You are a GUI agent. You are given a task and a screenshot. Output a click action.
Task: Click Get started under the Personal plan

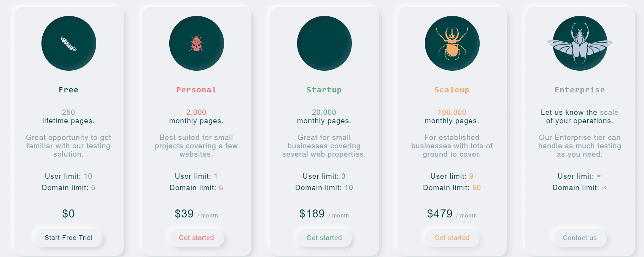coord(196,238)
